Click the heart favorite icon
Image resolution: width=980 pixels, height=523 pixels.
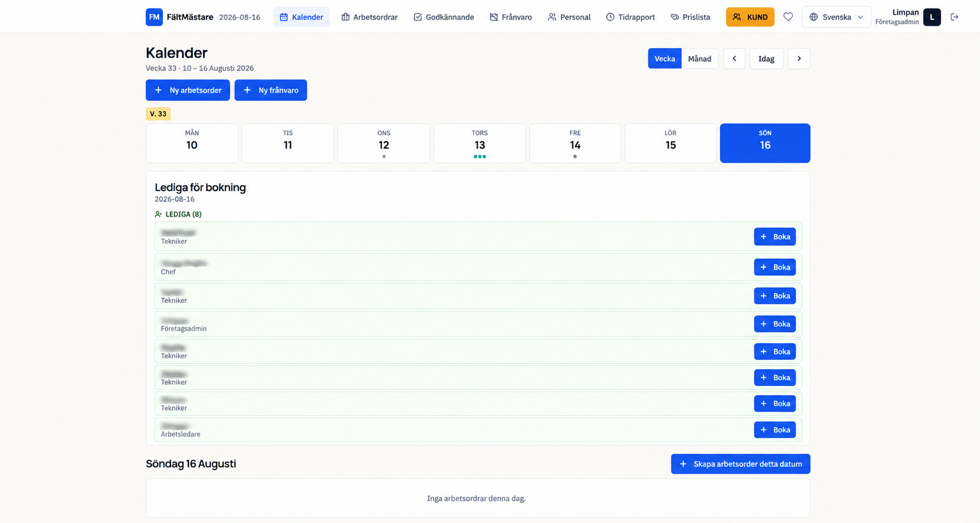(x=788, y=17)
